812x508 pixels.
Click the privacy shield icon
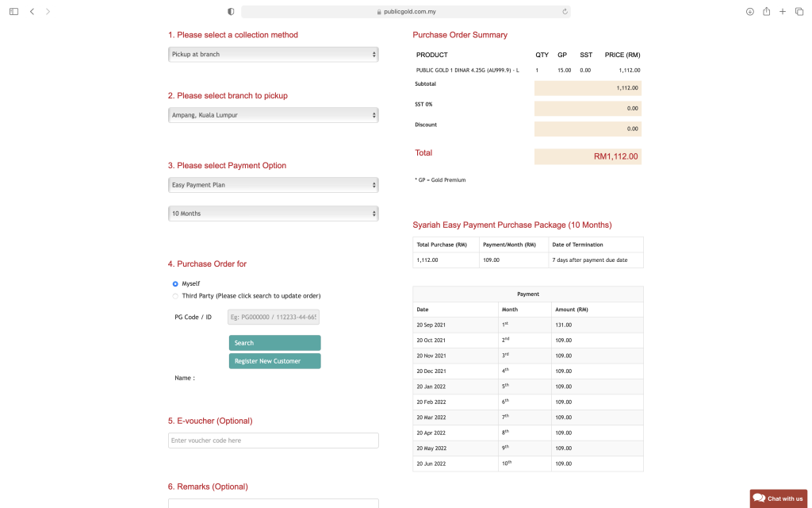[231, 12]
